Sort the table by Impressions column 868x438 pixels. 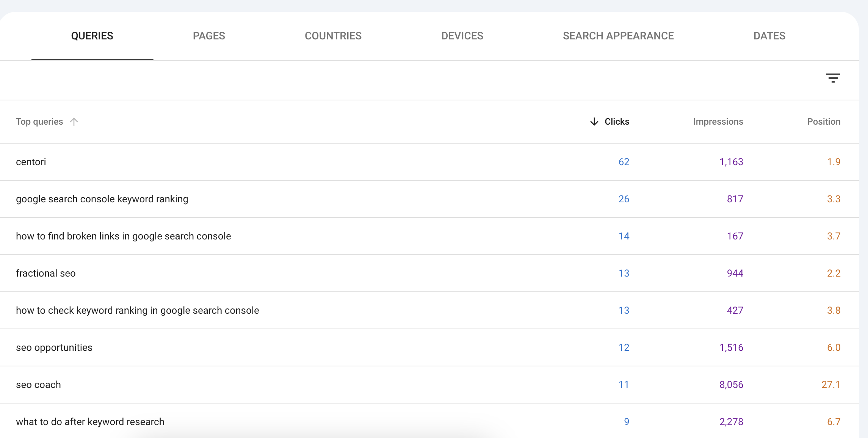pyautogui.click(x=718, y=121)
